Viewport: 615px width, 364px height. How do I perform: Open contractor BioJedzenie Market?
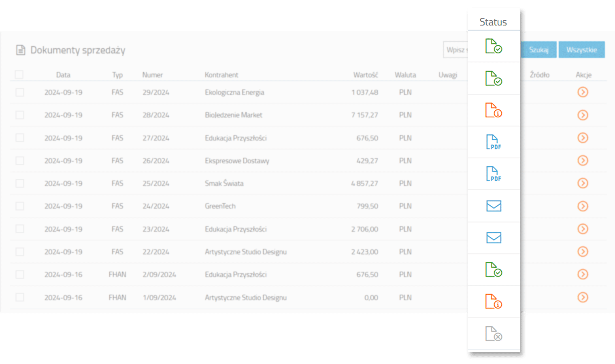coord(234,115)
